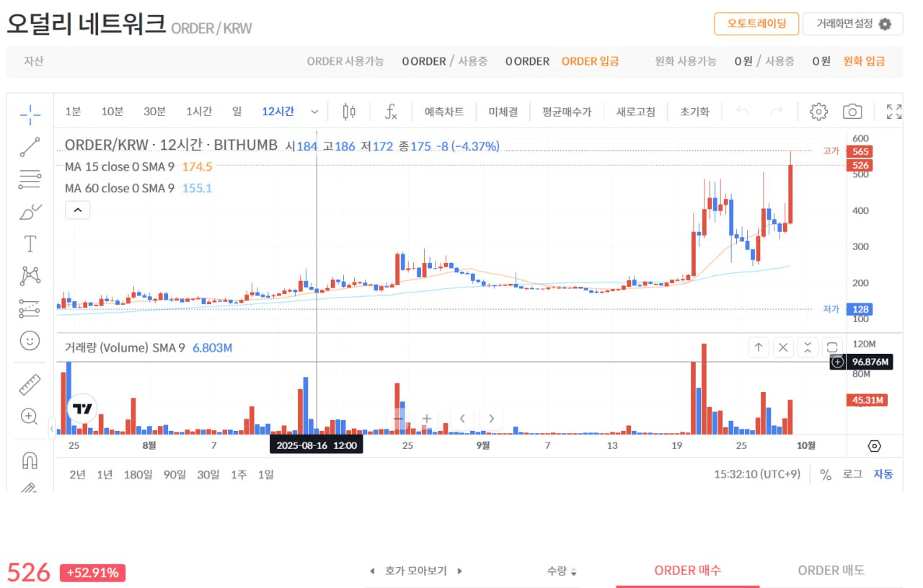This screenshot has height=588, width=923.
Task: Collapse the indicator legend
Action: coord(78,210)
